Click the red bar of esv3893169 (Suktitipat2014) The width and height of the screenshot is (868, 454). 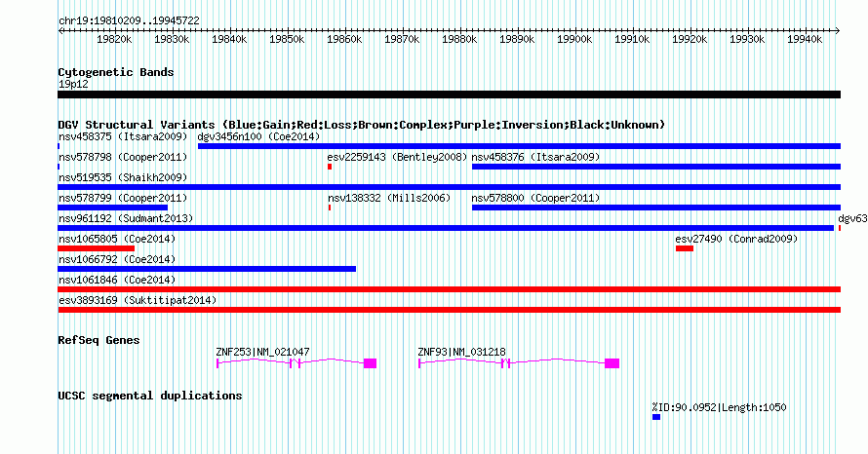click(x=449, y=310)
